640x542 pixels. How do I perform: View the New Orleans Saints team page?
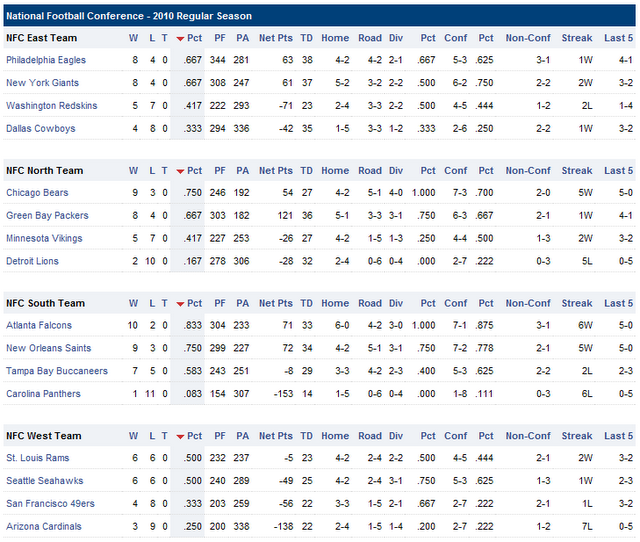[x=48, y=348]
